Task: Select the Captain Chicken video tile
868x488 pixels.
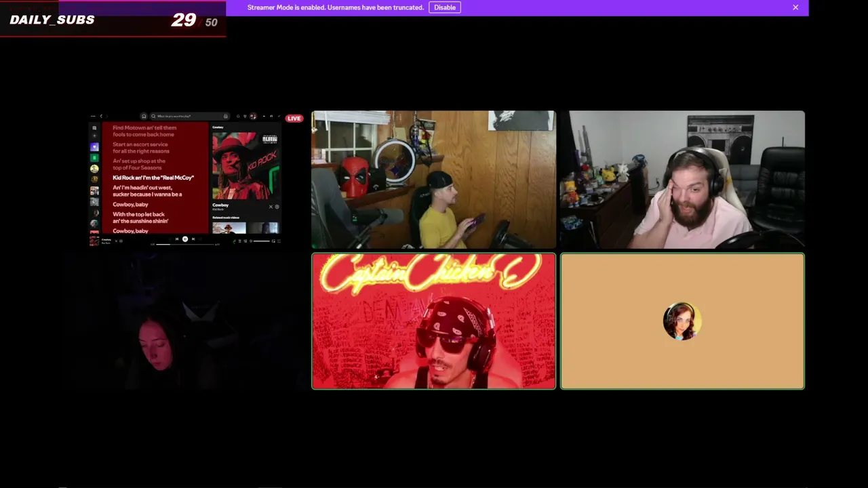Action: (x=433, y=321)
